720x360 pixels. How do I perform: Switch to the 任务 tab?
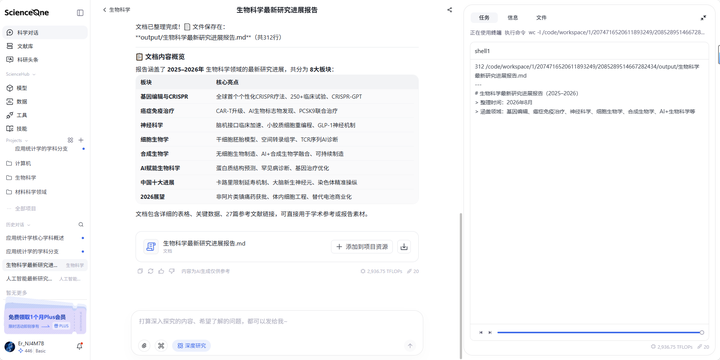tap(484, 17)
